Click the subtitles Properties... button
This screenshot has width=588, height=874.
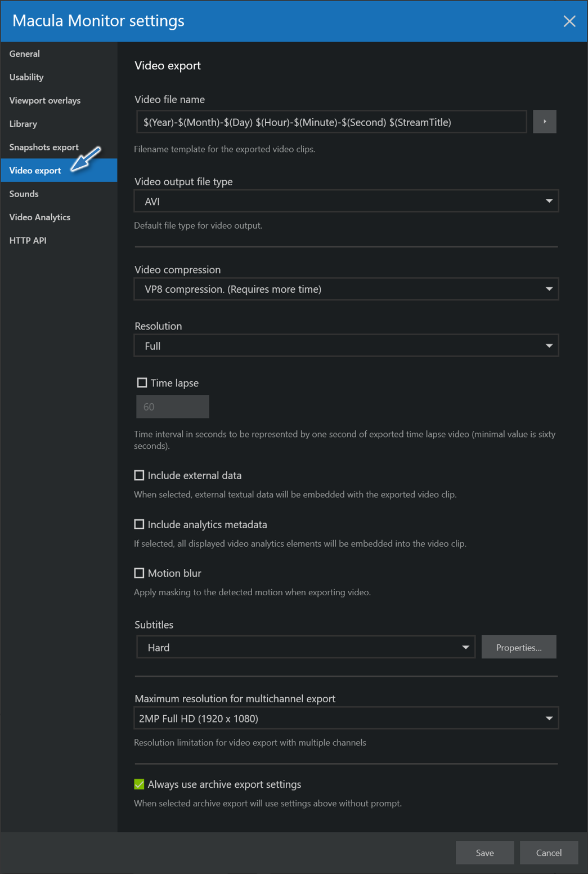tap(519, 647)
